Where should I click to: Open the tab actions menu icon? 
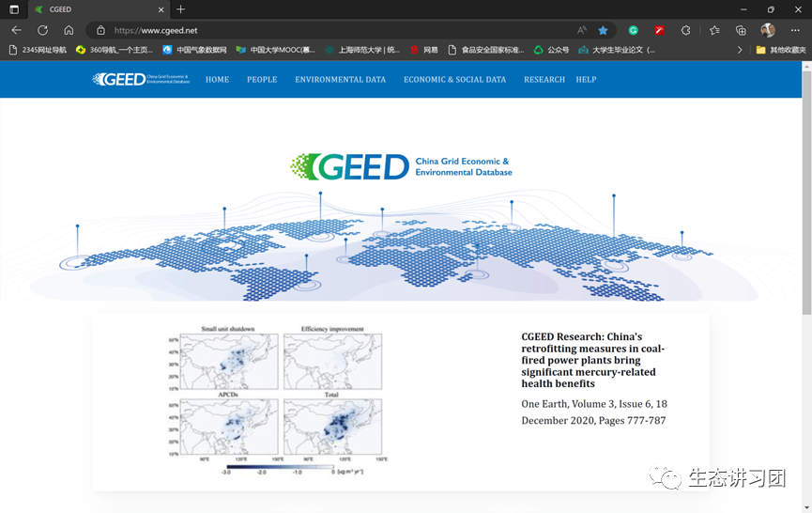pos(14,9)
